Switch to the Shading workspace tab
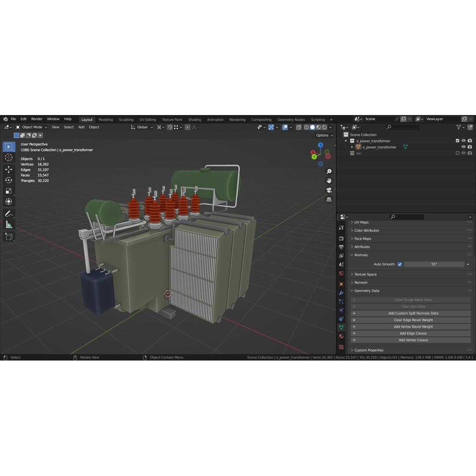The image size is (476, 476). (x=195, y=120)
